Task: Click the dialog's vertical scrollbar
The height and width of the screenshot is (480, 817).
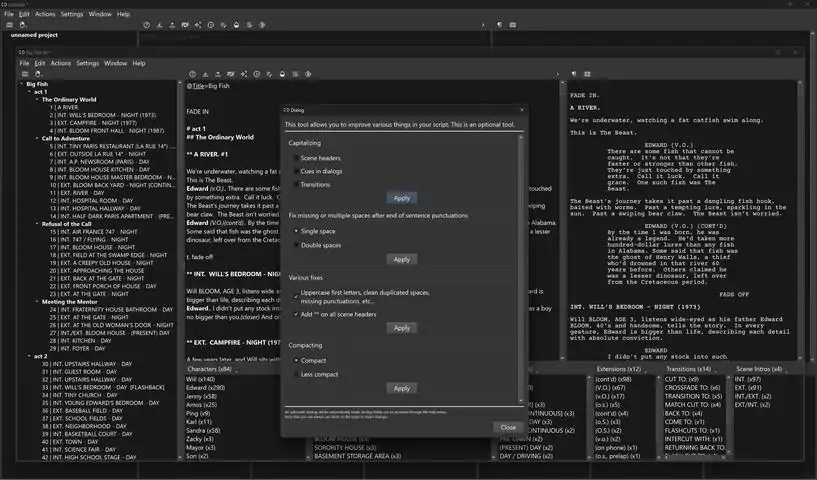Action: click(521, 268)
